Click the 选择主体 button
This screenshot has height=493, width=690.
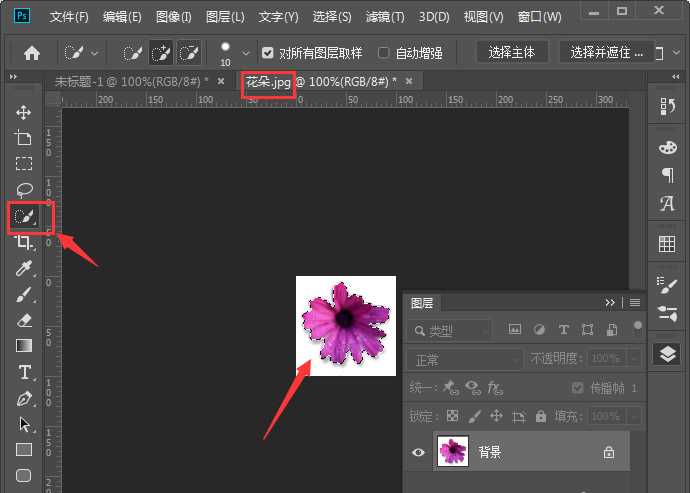click(x=513, y=53)
